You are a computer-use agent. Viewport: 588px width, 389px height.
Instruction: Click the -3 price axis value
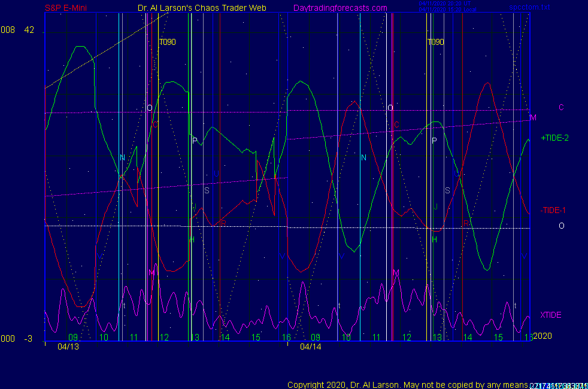(28, 339)
